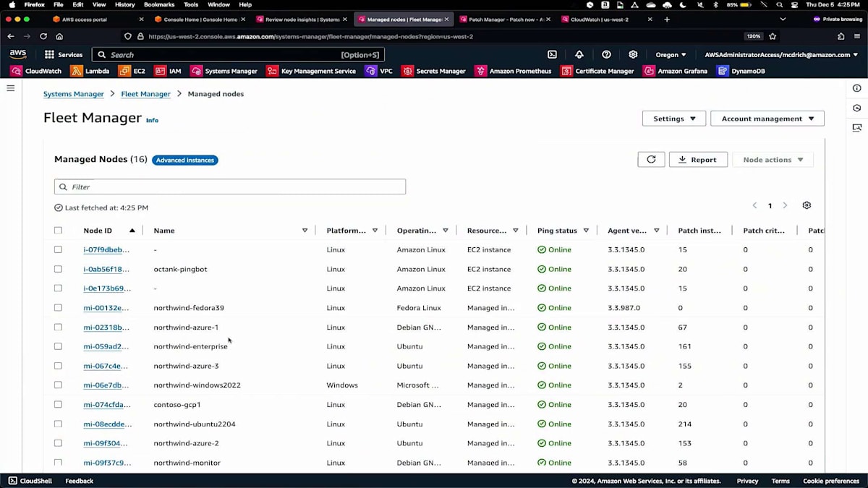Check the contoso-gcp1 row checkbox

pos(58,404)
